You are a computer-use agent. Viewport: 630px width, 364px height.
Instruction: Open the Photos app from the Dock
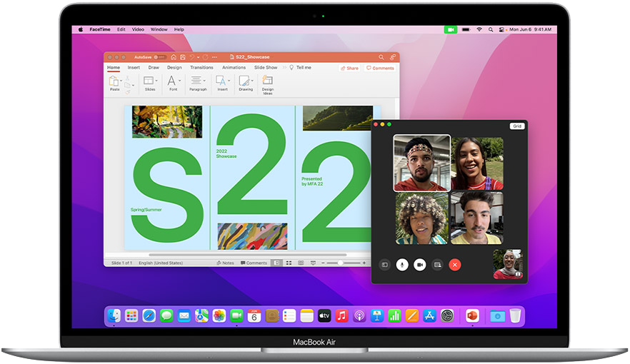click(x=219, y=316)
